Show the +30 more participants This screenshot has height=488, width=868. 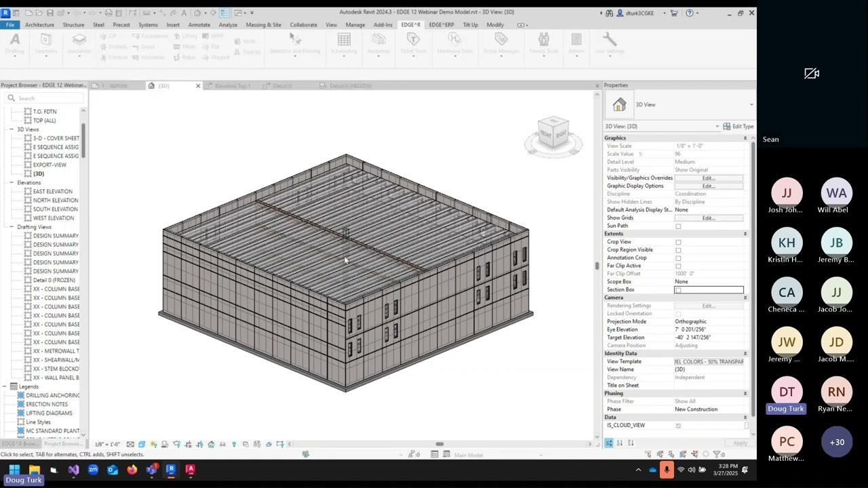(x=837, y=443)
